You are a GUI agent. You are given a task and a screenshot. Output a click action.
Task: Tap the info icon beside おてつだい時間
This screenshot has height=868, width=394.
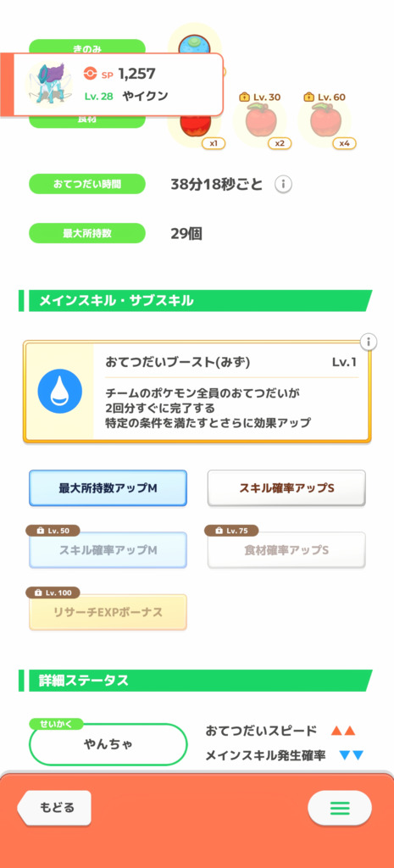[283, 184]
